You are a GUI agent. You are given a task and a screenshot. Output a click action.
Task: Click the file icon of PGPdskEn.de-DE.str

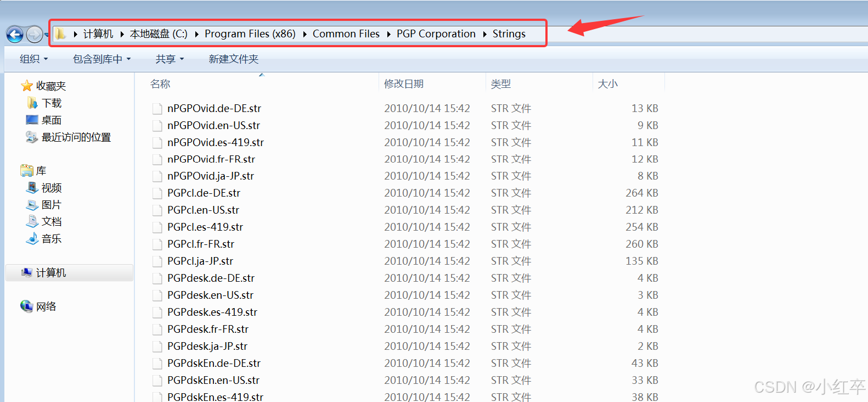coord(157,364)
